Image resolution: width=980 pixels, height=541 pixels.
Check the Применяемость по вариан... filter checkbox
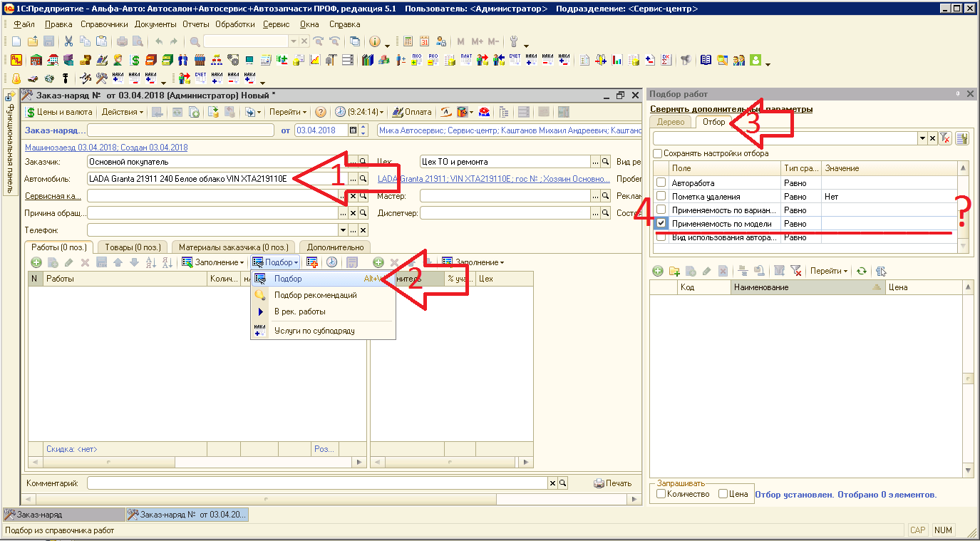pyautogui.click(x=661, y=210)
